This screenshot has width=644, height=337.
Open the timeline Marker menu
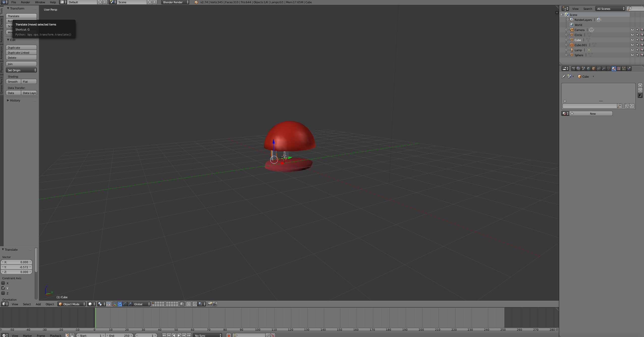[x=27, y=335]
